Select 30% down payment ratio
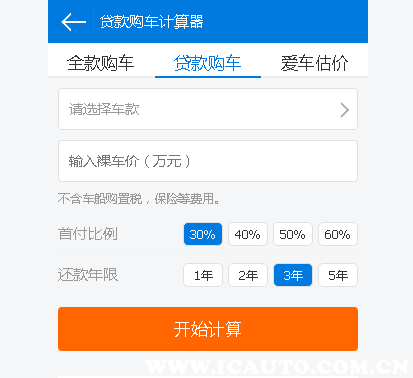This screenshot has height=378, width=413. click(x=203, y=234)
